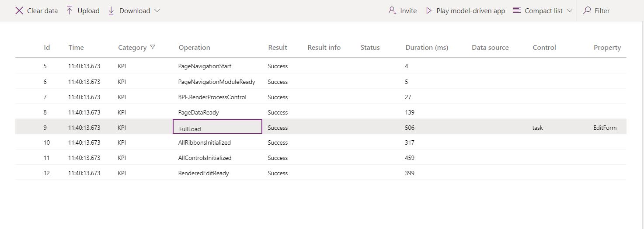Expand the Compact list dropdown chevron

[x=569, y=11]
